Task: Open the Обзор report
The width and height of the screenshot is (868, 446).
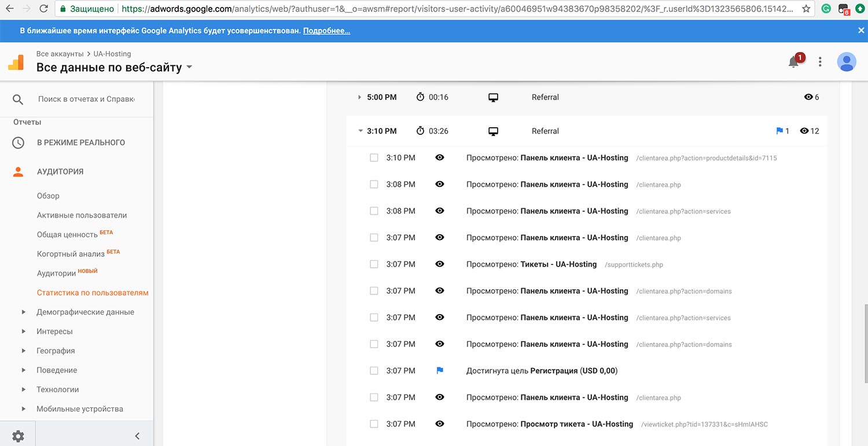Action: tap(48, 196)
